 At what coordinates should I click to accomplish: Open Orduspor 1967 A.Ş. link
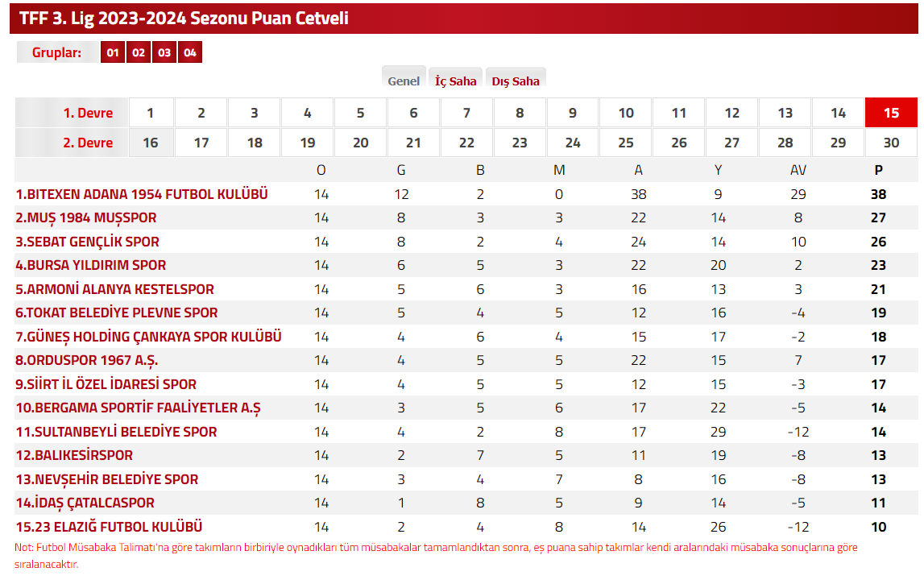pyautogui.click(x=87, y=360)
